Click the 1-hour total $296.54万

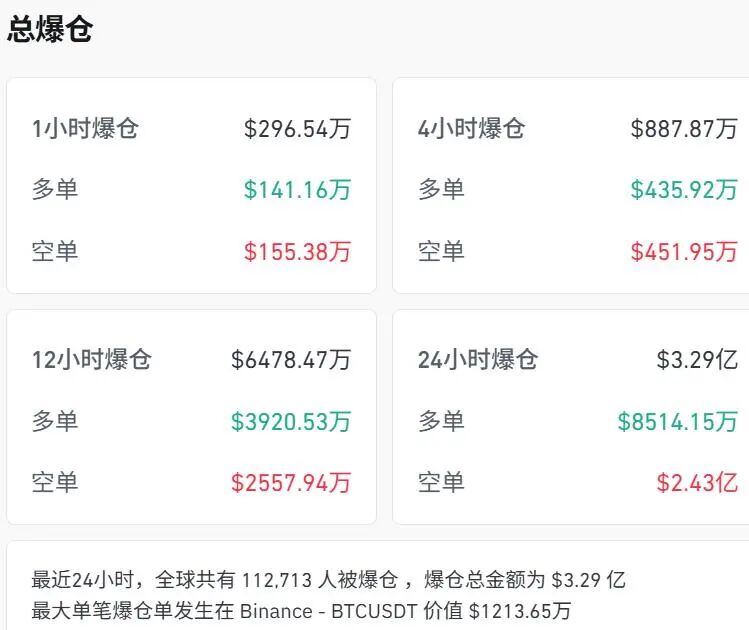pyautogui.click(x=297, y=129)
